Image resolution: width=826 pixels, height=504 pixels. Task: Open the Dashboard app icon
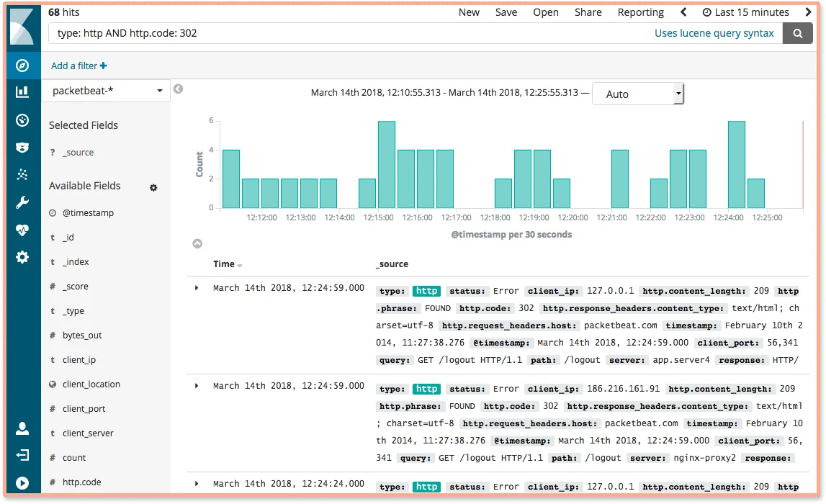(22, 120)
